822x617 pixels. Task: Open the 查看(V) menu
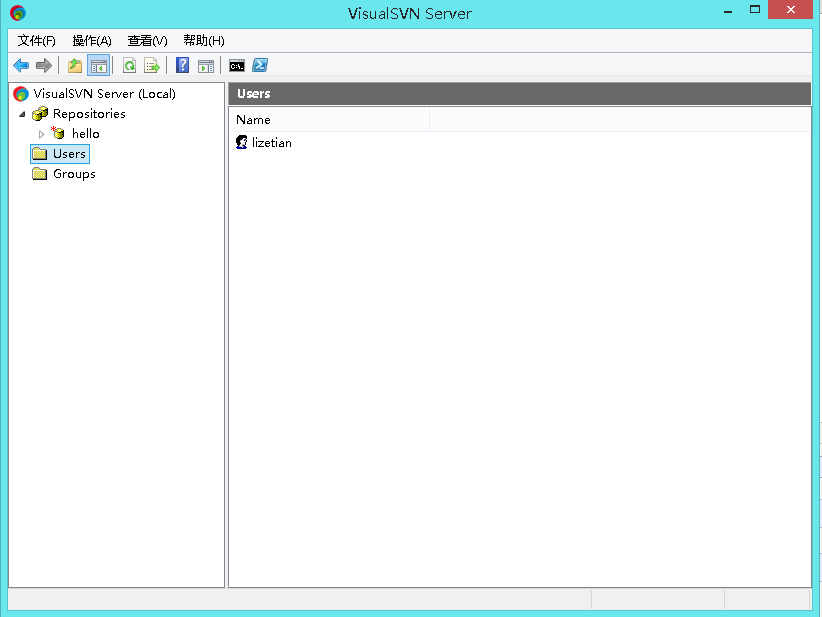146,40
